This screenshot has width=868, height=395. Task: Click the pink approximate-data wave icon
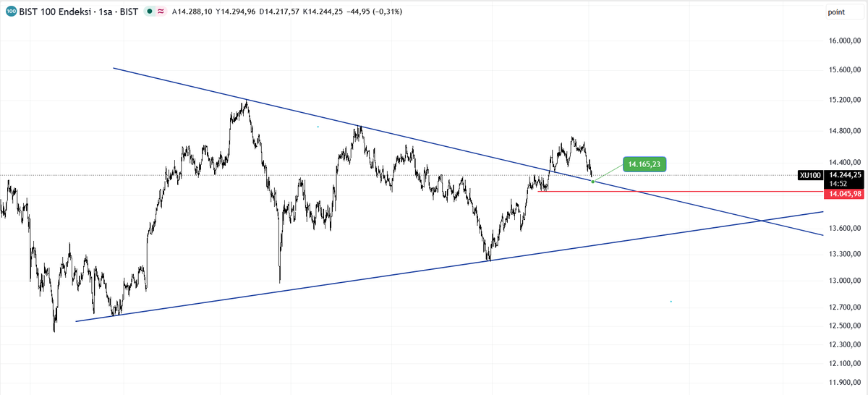[x=160, y=12]
